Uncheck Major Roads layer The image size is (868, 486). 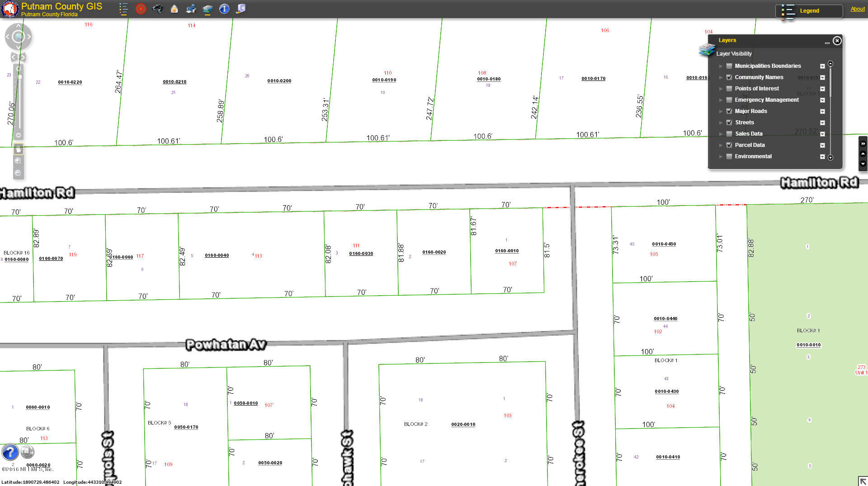point(729,111)
